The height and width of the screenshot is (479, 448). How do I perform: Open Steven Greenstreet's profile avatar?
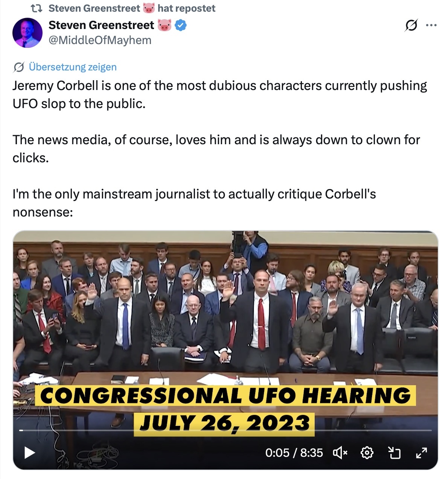27,33
